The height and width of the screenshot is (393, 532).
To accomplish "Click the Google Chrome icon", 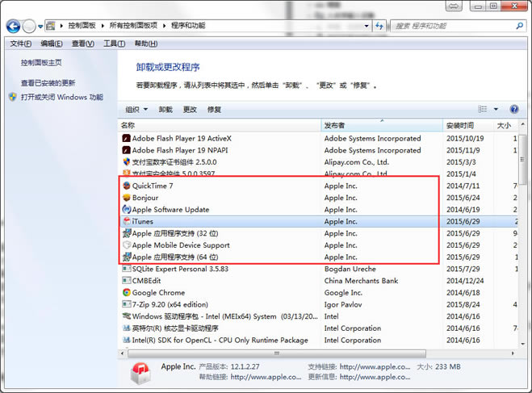I will (127, 293).
